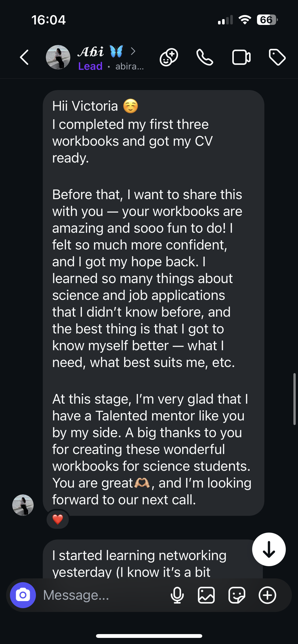Tap the avatar-with-plus icon in header
The image size is (298, 644).
[x=169, y=57]
